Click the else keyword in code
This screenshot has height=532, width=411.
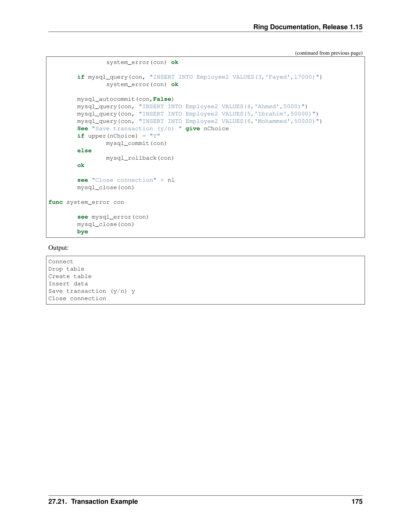pyautogui.click(x=84, y=151)
